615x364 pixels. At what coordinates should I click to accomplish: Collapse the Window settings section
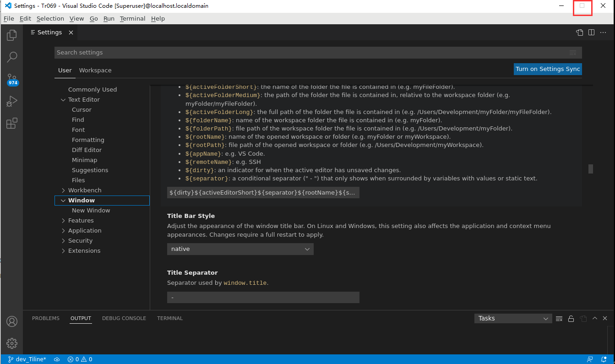(x=63, y=200)
